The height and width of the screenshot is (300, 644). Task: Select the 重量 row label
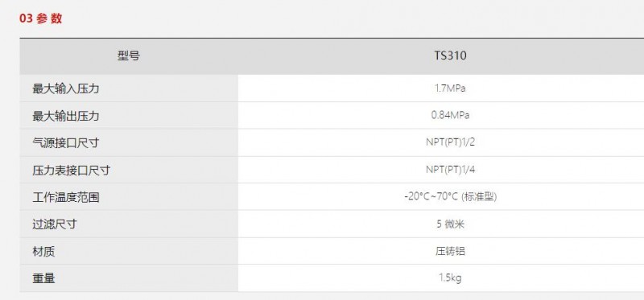tap(43, 279)
